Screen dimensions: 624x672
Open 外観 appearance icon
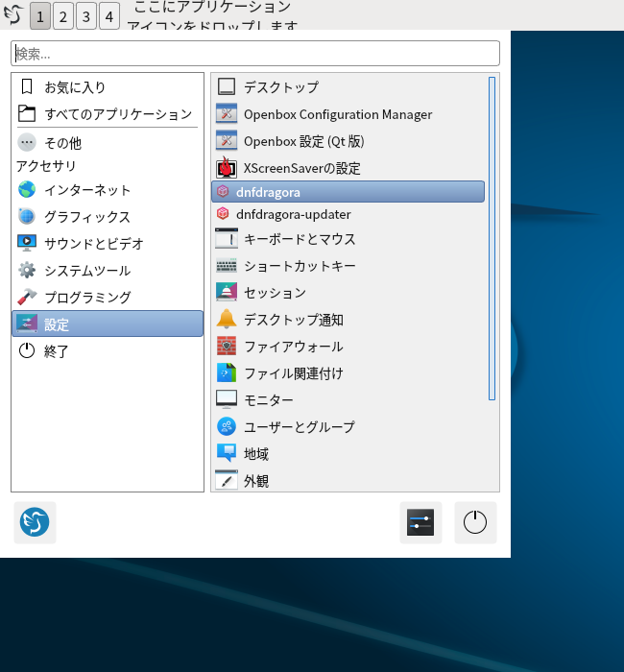[227, 480]
